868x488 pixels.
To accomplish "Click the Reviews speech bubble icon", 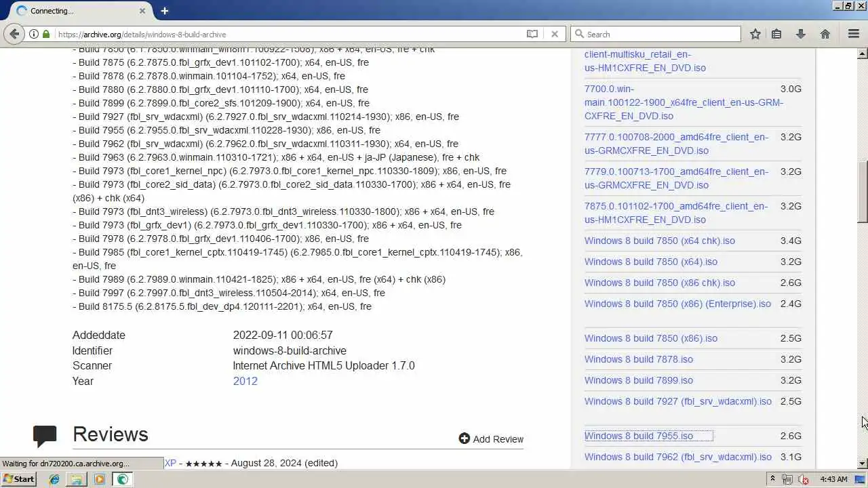I will [45, 436].
